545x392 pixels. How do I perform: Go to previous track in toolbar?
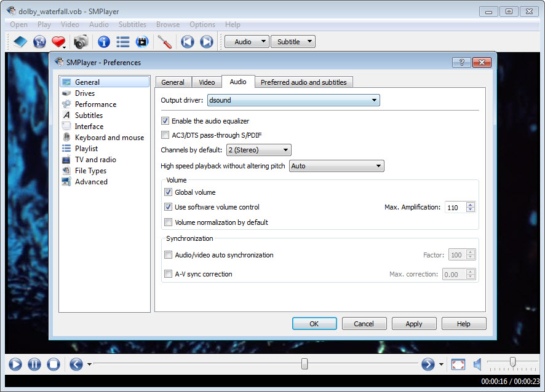(188, 42)
